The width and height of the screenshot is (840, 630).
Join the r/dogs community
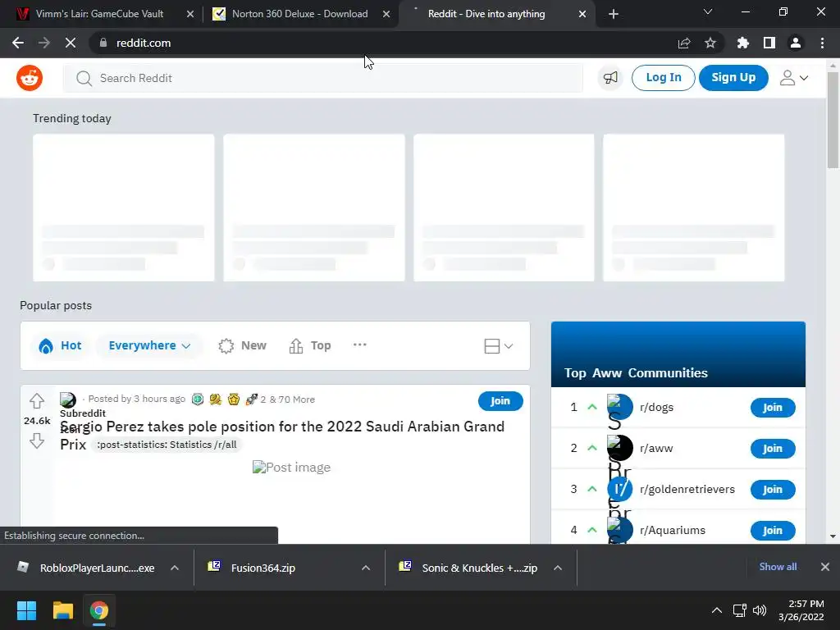[773, 407]
